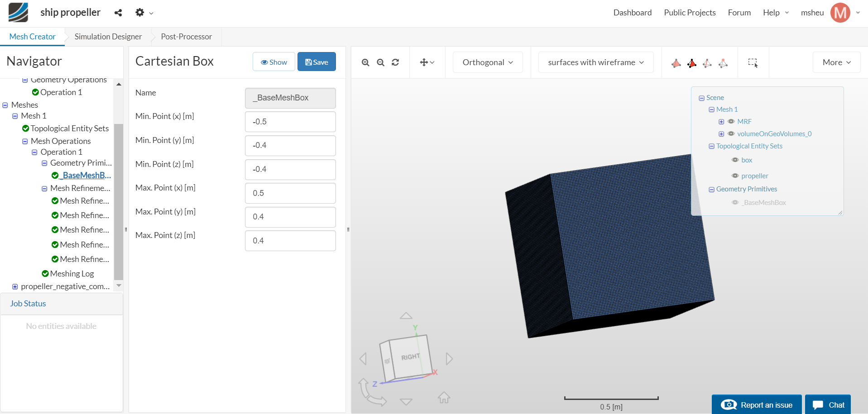Rotate view using the cube's right arrow
The height and width of the screenshot is (414, 868).
click(x=449, y=359)
